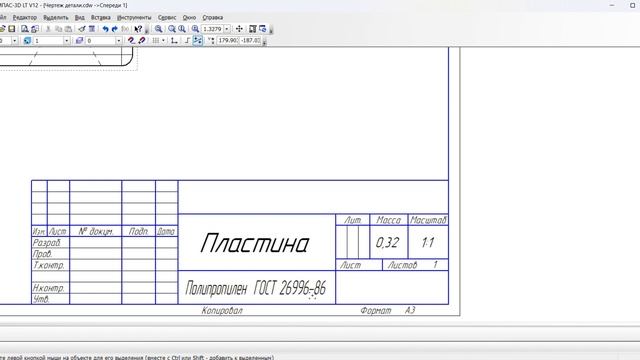This screenshot has height=360, width=640.
Task: Toggle the grid display button
Action: click(156, 40)
